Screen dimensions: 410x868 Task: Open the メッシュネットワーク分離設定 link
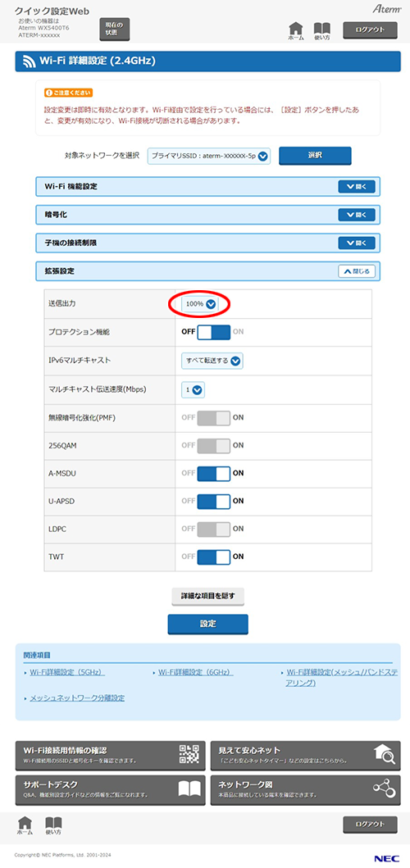77,698
